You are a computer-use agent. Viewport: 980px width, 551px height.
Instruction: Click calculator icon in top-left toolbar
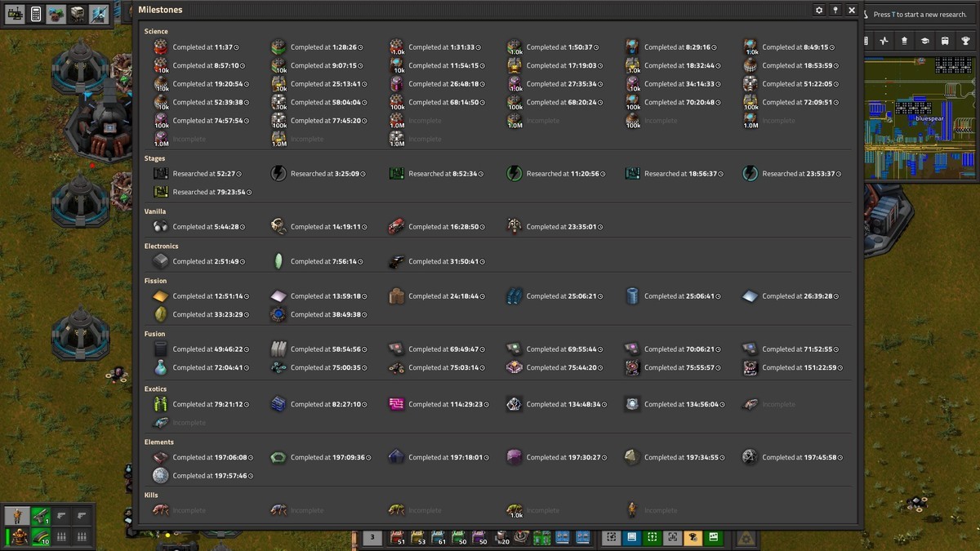(36, 14)
